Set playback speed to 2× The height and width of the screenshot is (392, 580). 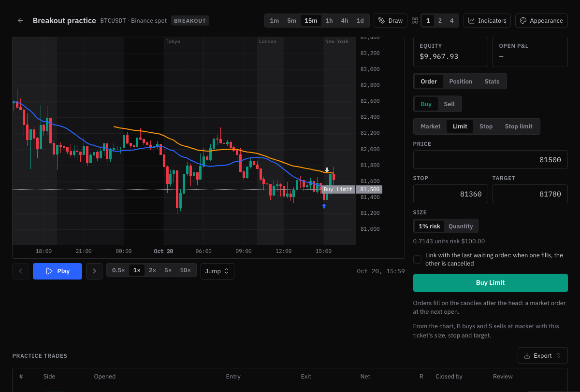tap(152, 270)
